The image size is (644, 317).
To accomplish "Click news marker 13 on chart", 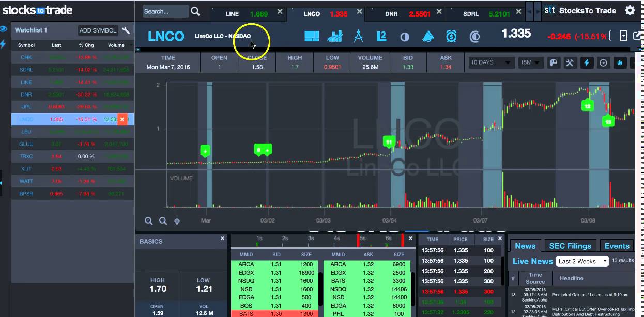I will pos(608,121).
